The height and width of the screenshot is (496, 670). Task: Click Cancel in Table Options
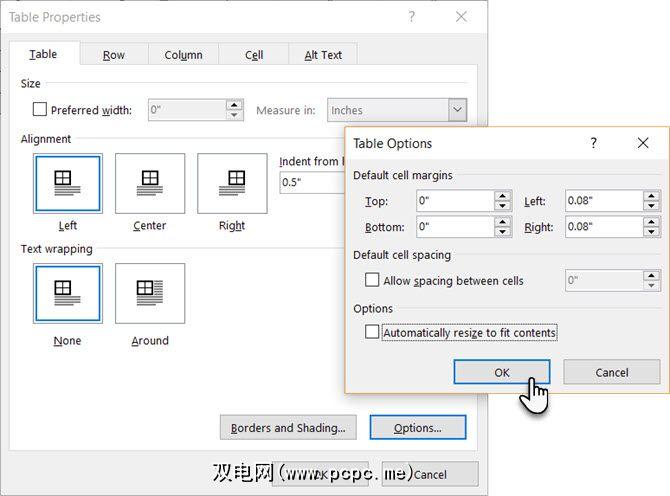tap(612, 372)
